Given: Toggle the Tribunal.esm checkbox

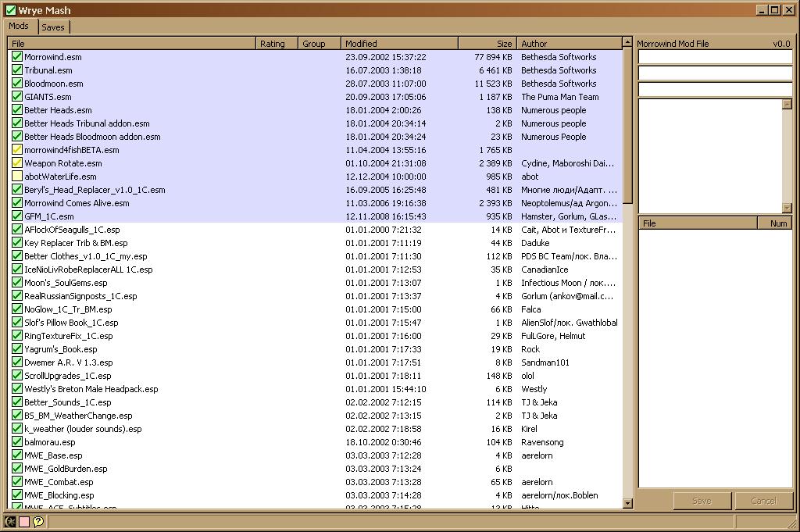Looking at the screenshot, I should (x=17, y=70).
